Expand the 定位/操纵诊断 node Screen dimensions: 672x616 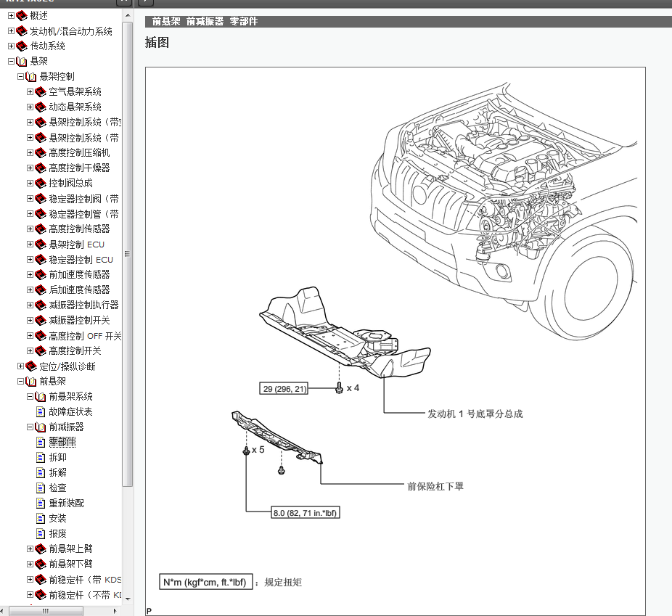point(20,366)
